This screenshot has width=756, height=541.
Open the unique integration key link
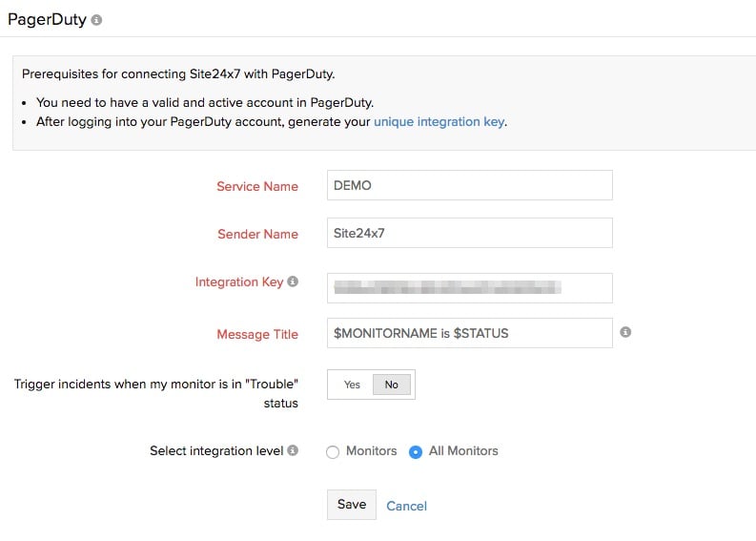tap(439, 122)
